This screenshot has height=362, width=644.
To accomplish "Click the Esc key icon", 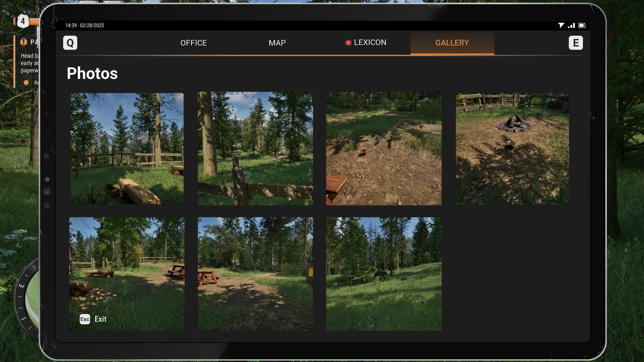I will 85,319.
